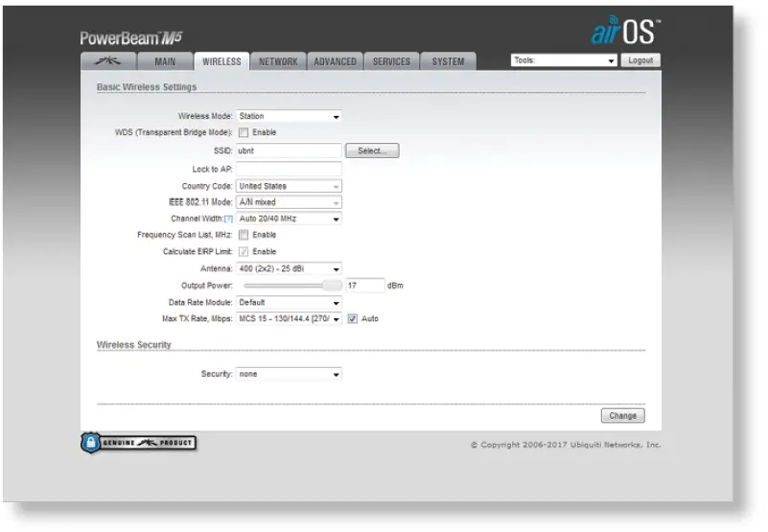The width and height of the screenshot is (768, 532).
Task: Open the Tools dropdown
Action: 564,60
